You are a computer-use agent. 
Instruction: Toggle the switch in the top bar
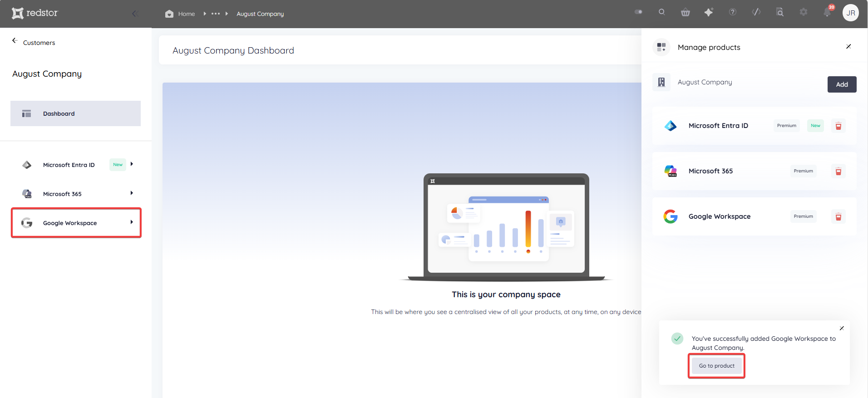638,12
